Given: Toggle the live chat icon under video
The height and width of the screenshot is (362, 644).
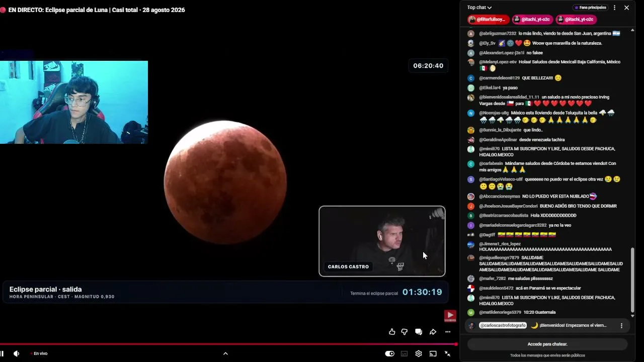Looking at the screenshot, I should 419,332.
